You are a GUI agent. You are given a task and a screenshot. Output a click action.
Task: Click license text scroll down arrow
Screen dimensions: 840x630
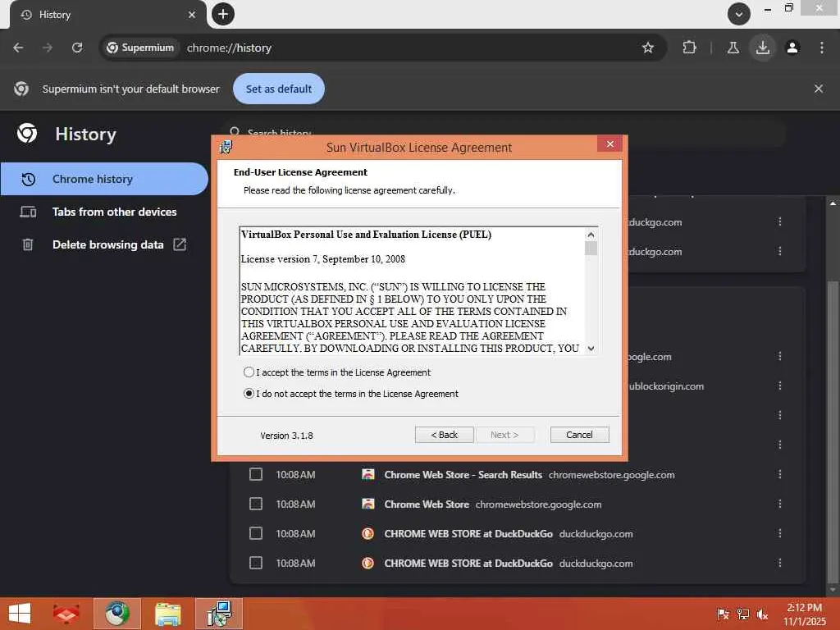pyautogui.click(x=591, y=348)
